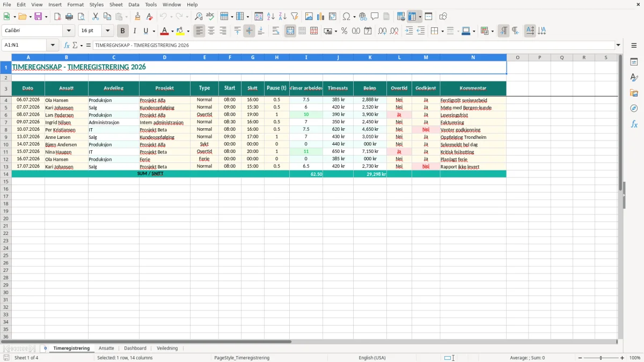Activate Clone Formatting paintbrush
This screenshot has height=362, width=644.
(x=138, y=17)
